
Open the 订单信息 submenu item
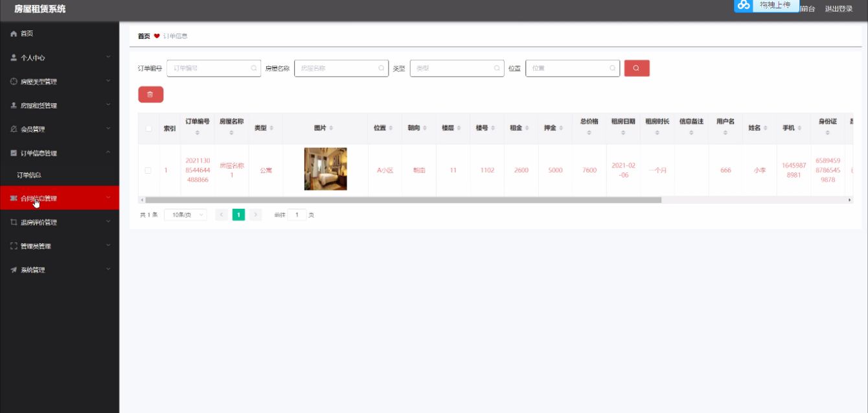tap(60, 175)
